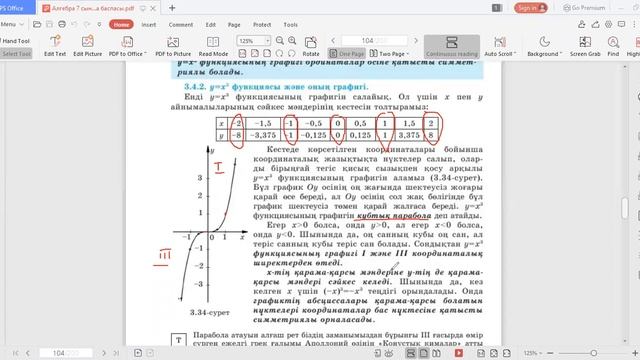Screen dimensions: 640x360
Task: Open a file with the folder icon
Action: point(37,24)
